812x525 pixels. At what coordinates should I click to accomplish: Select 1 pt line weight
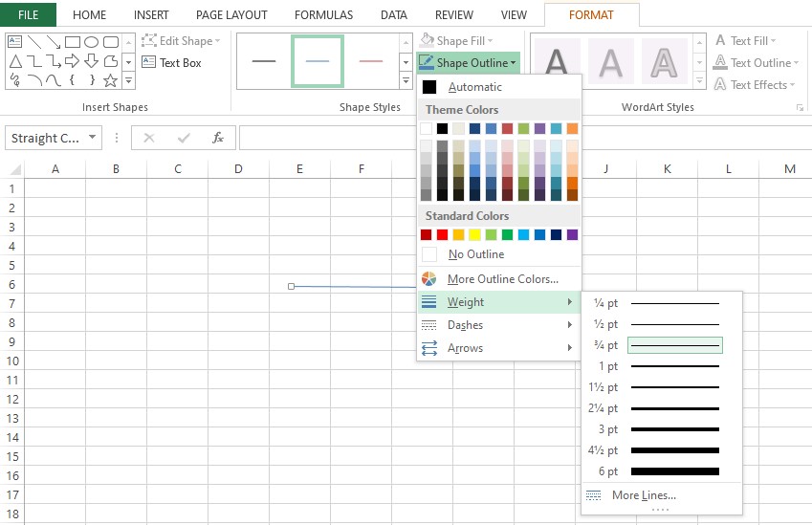[661, 366]
